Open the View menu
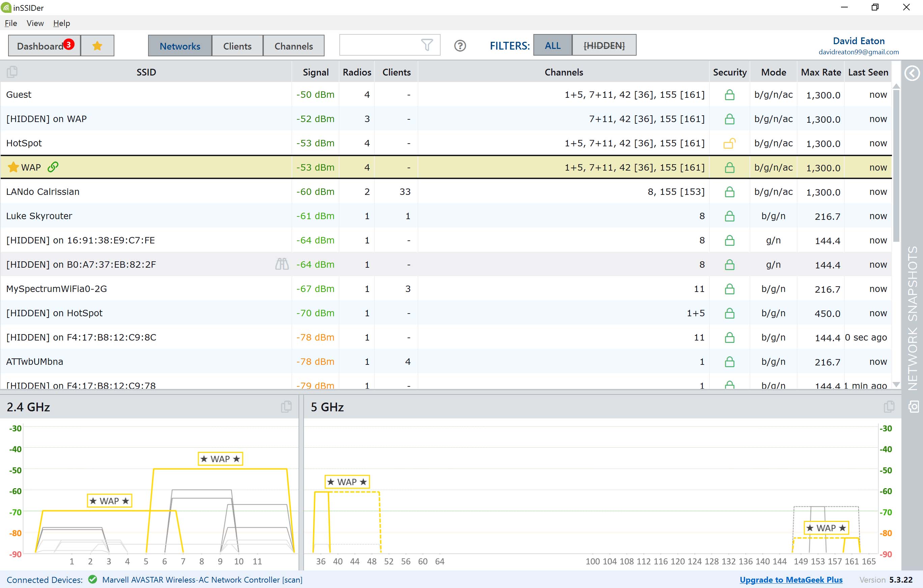 pos(35,23)
